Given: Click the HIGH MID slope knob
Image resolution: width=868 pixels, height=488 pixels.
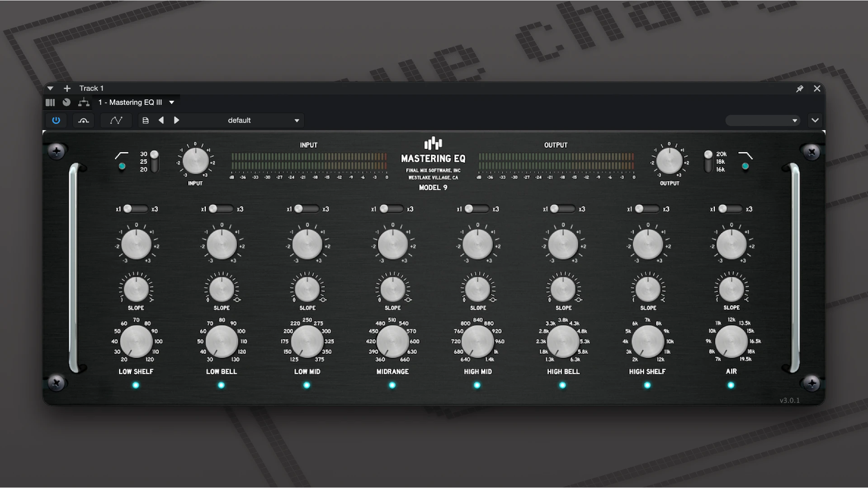Looking at the screenshot, I should pyautogui.click(x=478, y=289).
